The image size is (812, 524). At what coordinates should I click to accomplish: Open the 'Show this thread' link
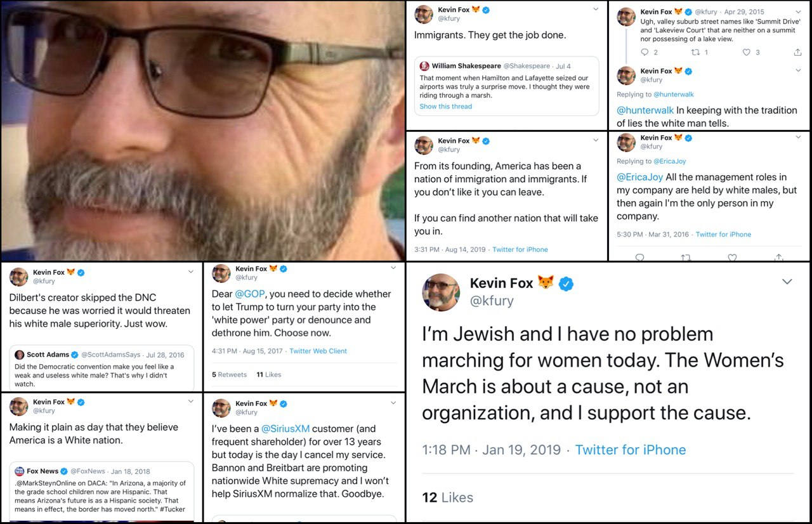(445, 107)
